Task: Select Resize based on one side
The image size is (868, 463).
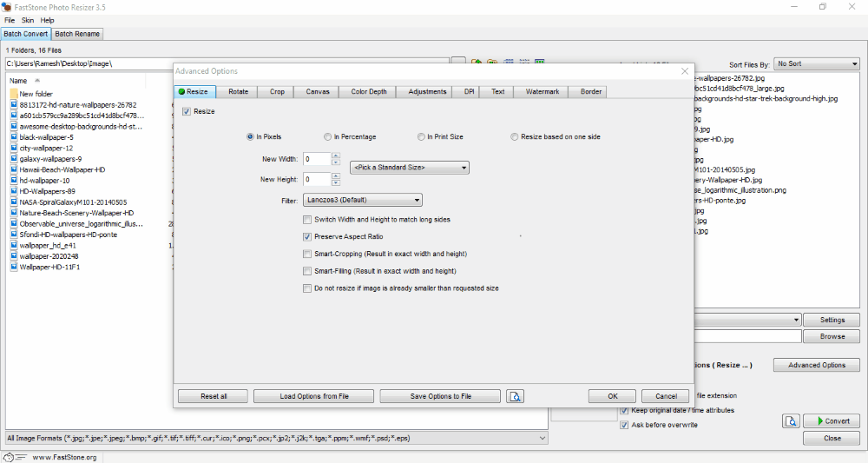Action: click(515, 136)
